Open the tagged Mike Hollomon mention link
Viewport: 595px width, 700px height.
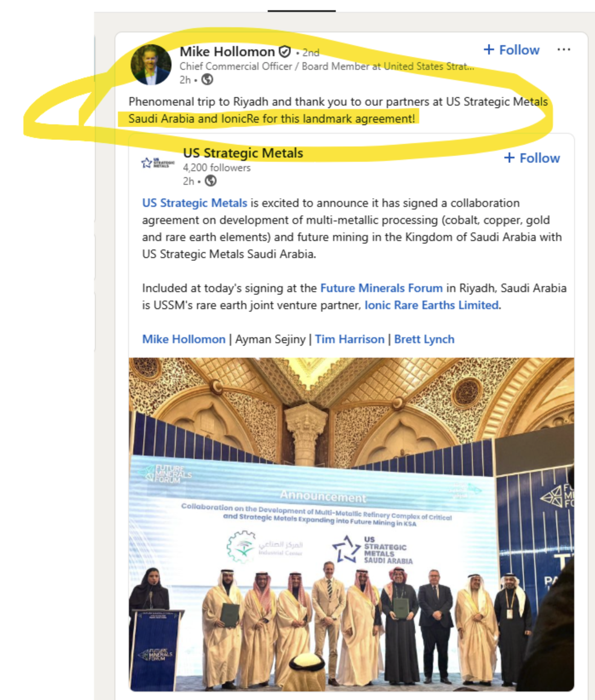(184, 339)
